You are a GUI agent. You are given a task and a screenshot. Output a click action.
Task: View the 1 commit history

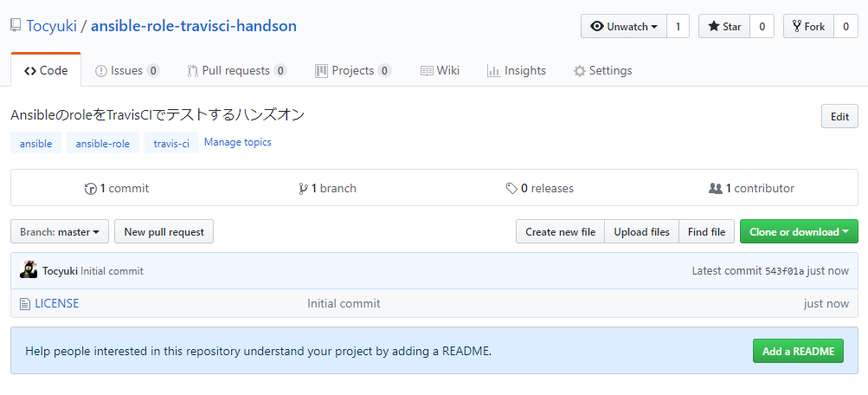click(x=117, y=188)
